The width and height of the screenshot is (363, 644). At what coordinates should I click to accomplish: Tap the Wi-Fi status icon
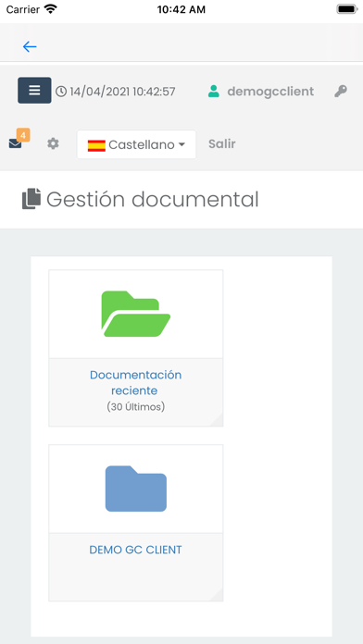point(51,8)
